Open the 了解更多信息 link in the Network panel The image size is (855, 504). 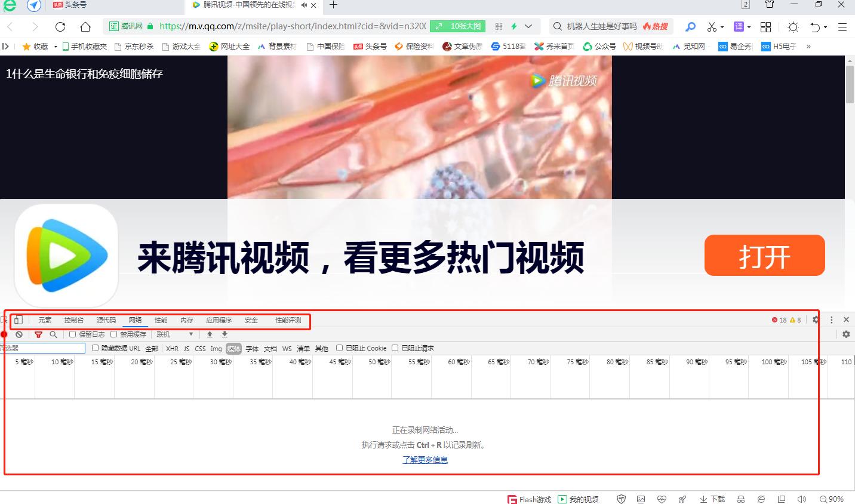point(425,460)
